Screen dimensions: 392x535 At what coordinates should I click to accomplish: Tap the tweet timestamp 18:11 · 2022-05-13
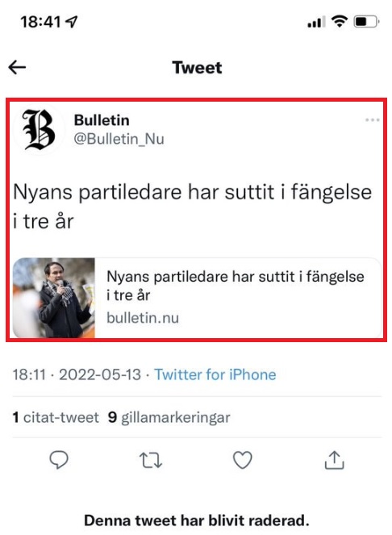pyautogui.click(x=77, y=374)
